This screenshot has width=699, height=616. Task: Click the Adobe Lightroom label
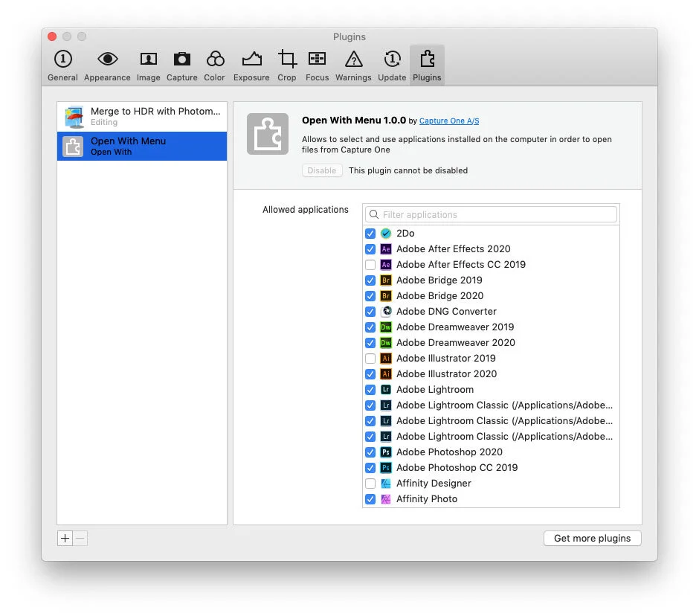pyautogui.click(x=435, y=389)
